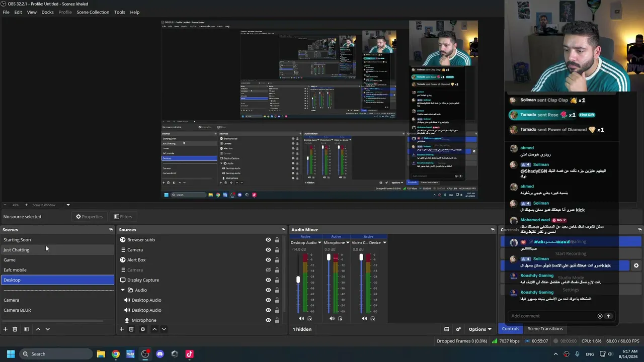Adjust the Video Capture Device volume fader
This screenshot has width=644, height=362.
coord(361,257)
